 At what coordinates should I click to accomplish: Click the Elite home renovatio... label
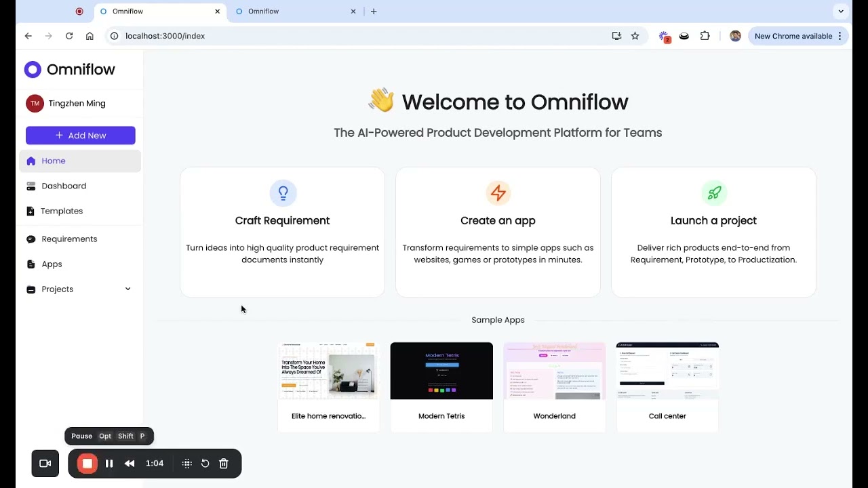328,416
